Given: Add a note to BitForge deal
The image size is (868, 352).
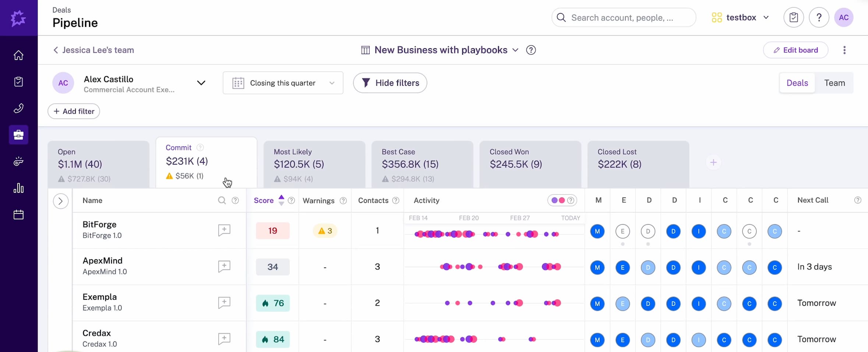Looking at the screenshot, I should coord(224,230).
